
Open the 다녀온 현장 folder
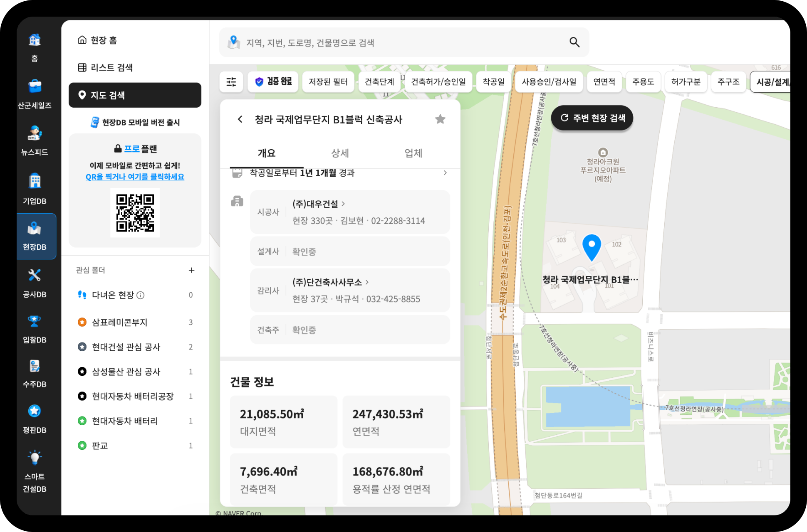135,295
